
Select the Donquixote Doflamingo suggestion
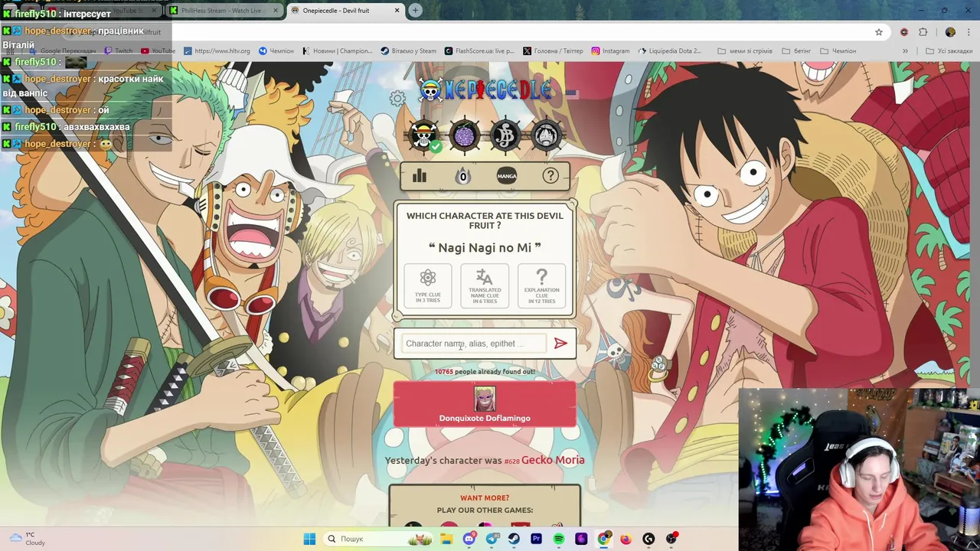tap(485, 404)
